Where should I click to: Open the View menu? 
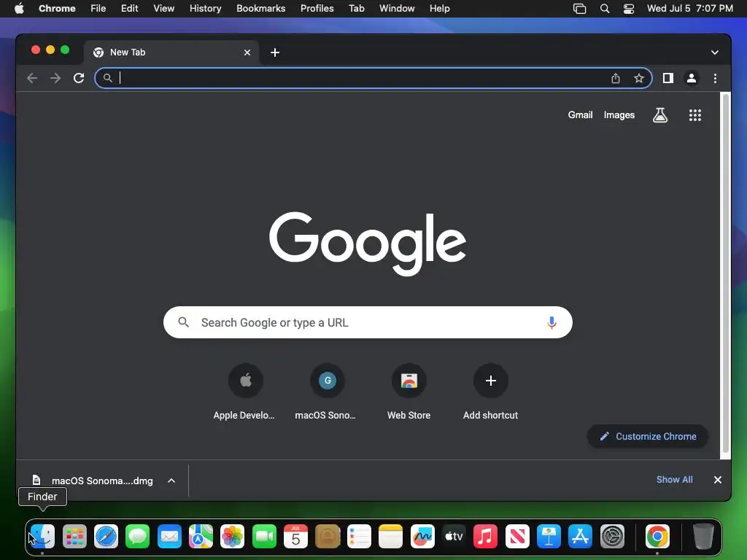(163, 8)
